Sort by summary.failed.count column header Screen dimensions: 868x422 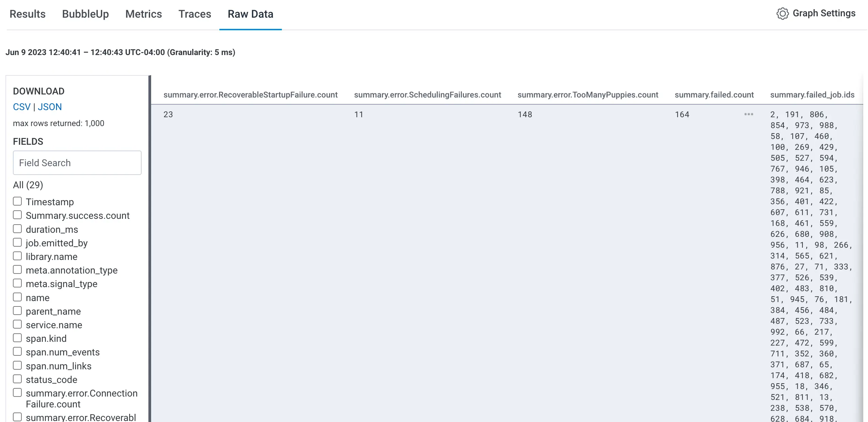pos(714,95)
